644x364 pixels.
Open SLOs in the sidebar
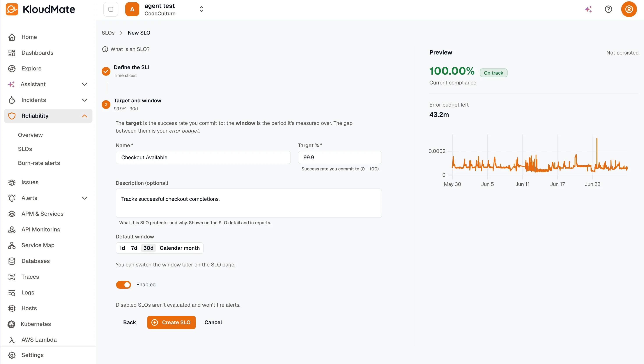(x=25, y=149)
